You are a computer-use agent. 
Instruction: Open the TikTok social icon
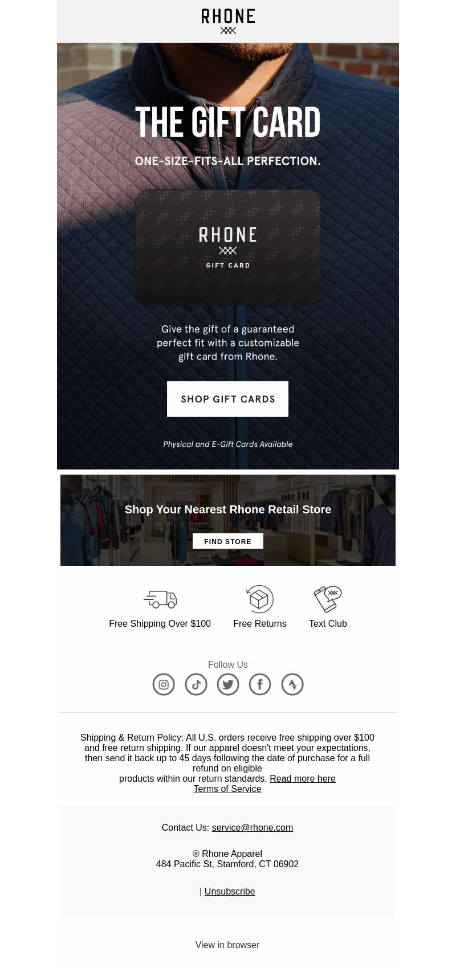196,684
